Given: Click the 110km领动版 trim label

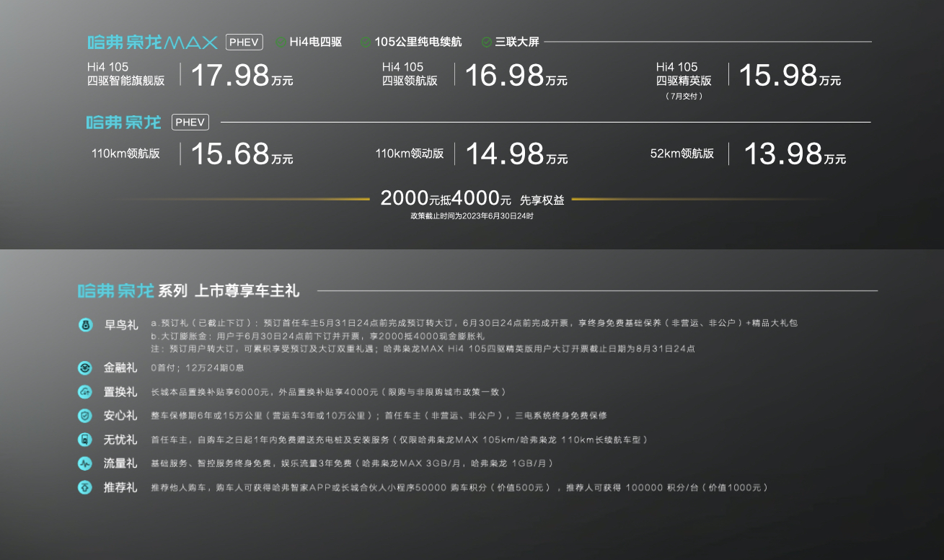Looking at the screenshot, I should 410,154.
